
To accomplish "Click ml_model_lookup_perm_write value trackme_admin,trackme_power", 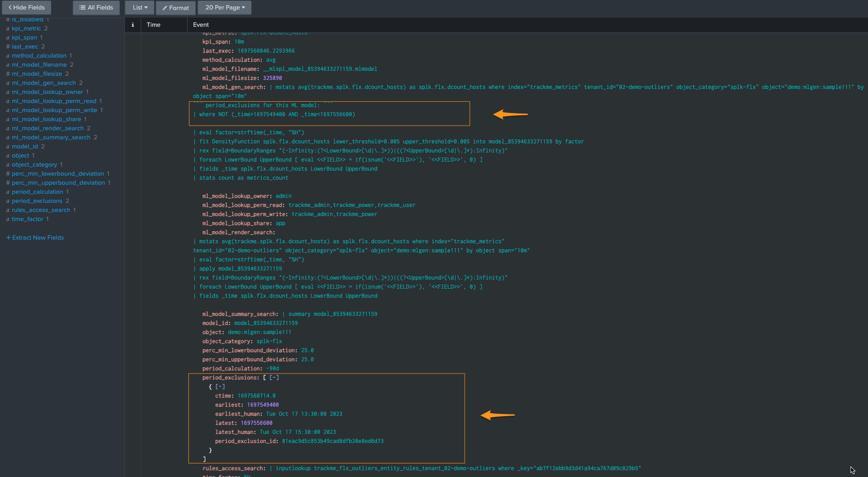I will (334, 214).
